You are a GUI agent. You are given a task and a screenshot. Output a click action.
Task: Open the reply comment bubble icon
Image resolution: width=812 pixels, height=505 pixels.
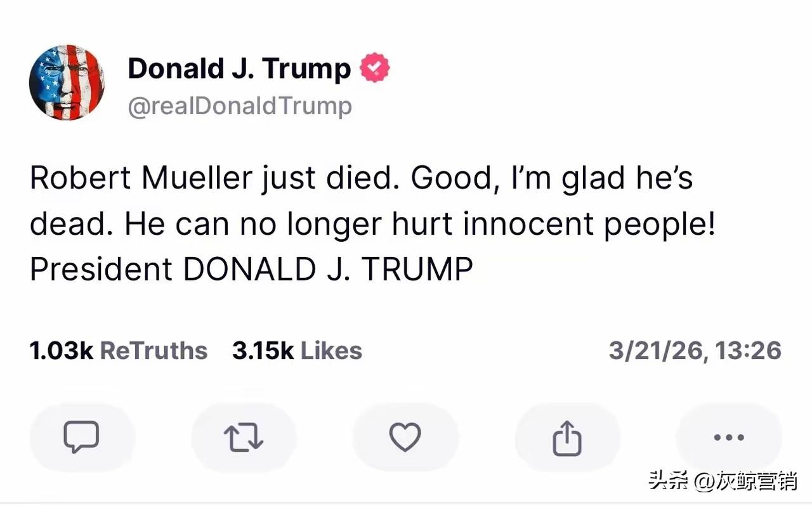(x=82, y=437)
